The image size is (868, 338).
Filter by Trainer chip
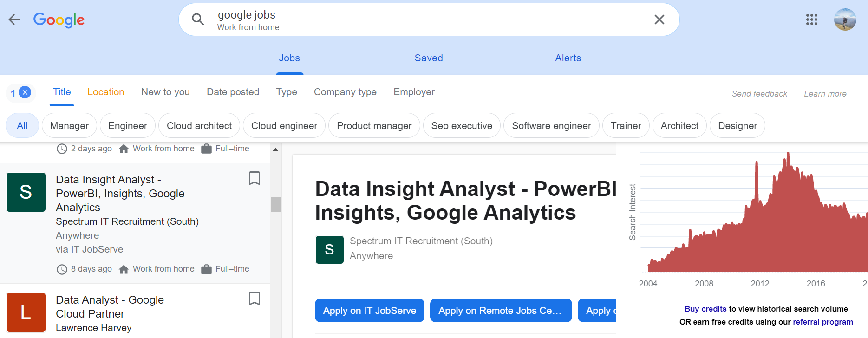coord(626,126)
